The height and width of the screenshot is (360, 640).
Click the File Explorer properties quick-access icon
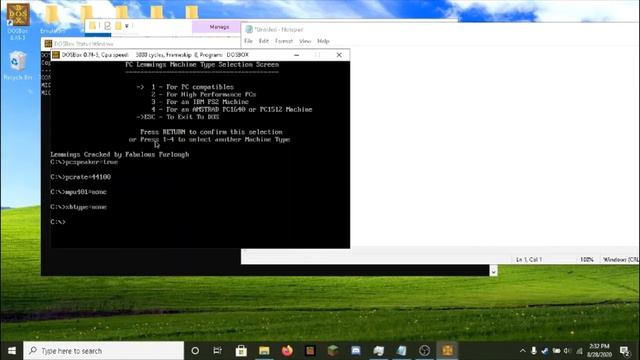107,26
